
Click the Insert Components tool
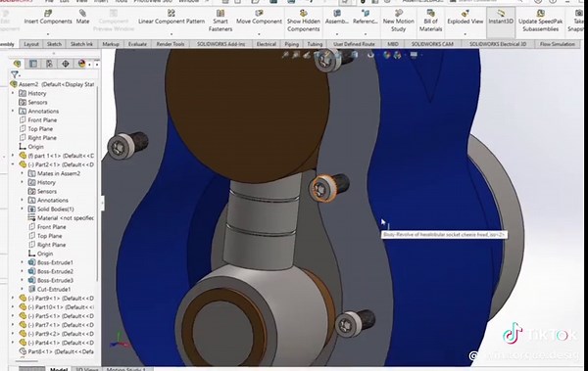[48, 18]
